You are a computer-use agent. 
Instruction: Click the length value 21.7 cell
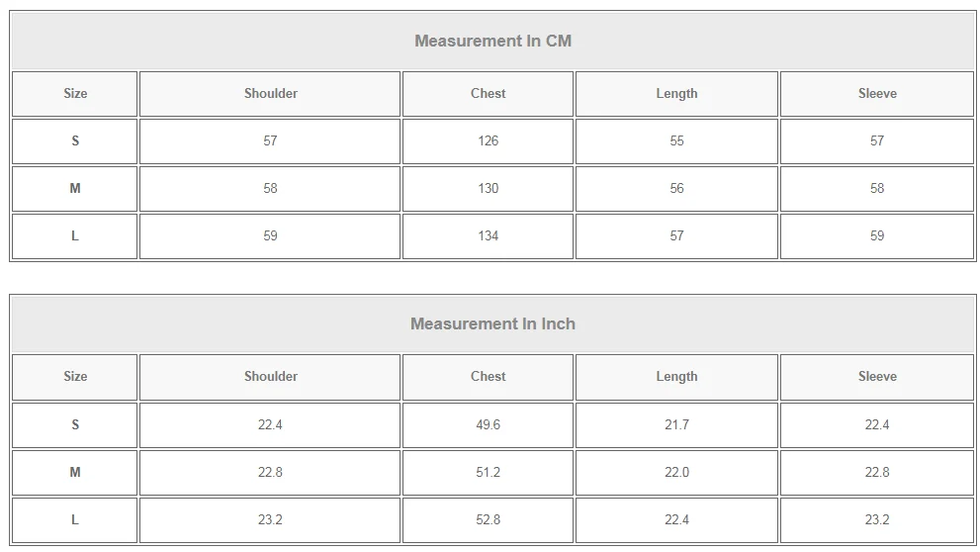[676, 424]
